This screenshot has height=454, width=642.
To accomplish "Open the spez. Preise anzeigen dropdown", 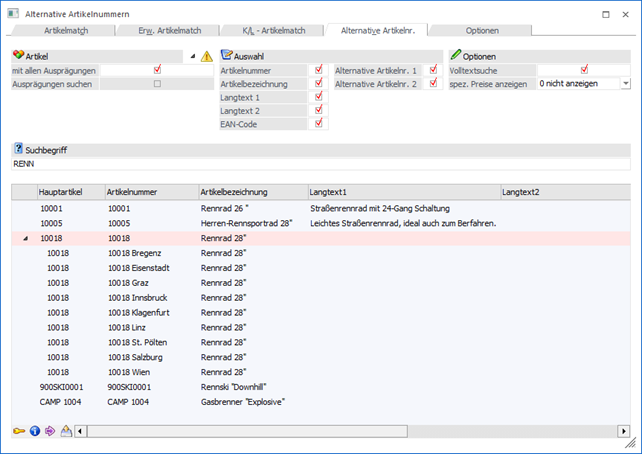I will point(625,84).
